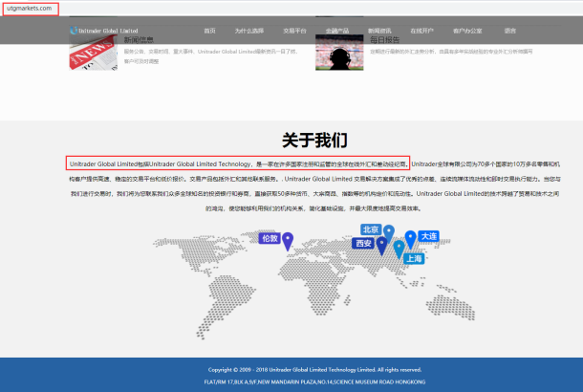Click the sentence beginning 'Unitrader Global Limited包括'
Image resolution: width=583 pixels, height=392 pixels.
pos(238,164)
